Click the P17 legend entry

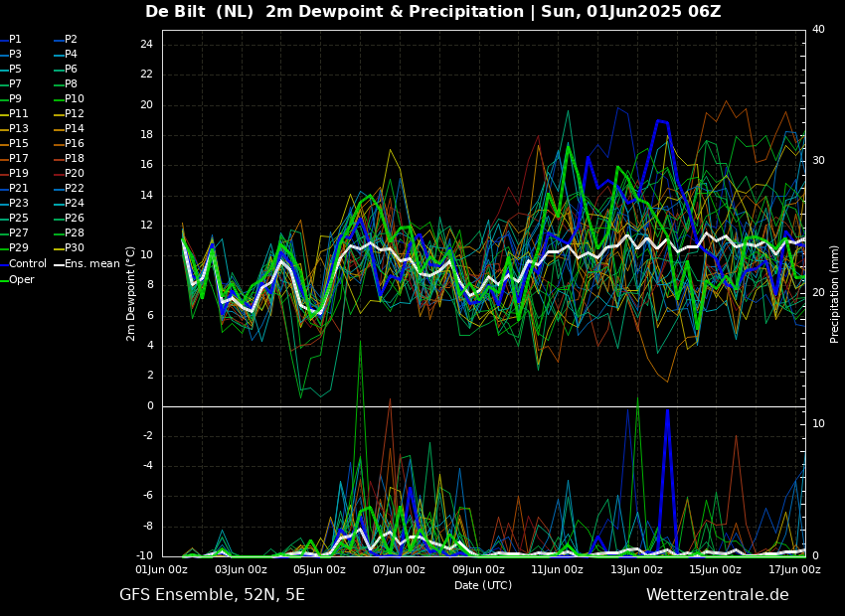point(14,158)
